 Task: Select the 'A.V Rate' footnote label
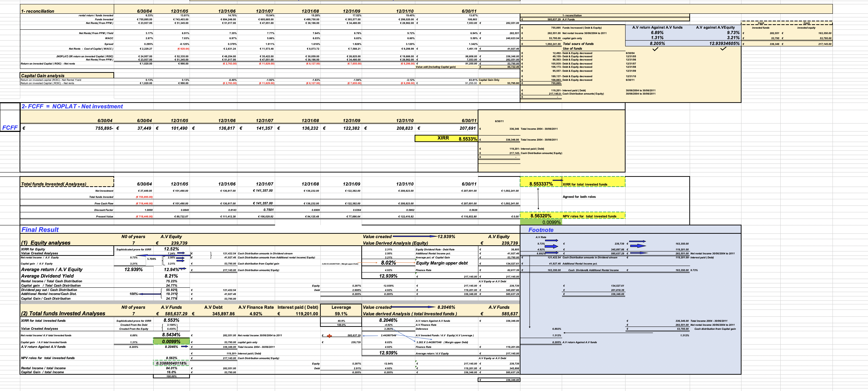pyautogui.click(x=541, y=237)
